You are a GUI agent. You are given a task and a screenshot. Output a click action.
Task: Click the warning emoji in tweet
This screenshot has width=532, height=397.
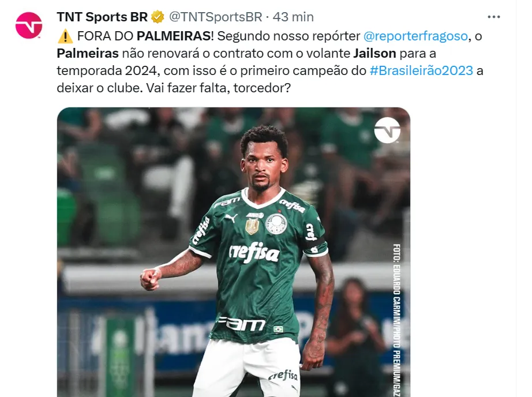click(65, 36)
